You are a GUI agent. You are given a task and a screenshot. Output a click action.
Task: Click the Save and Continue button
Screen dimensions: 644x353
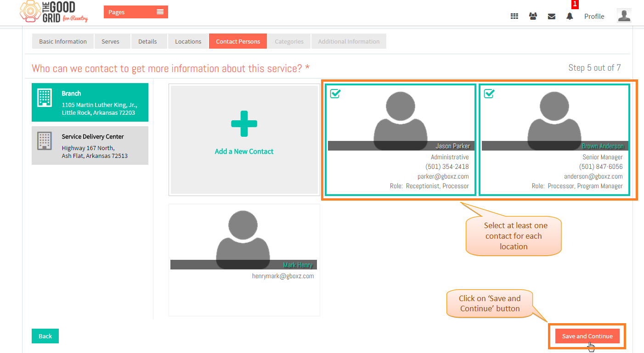[x=587, y=336]
